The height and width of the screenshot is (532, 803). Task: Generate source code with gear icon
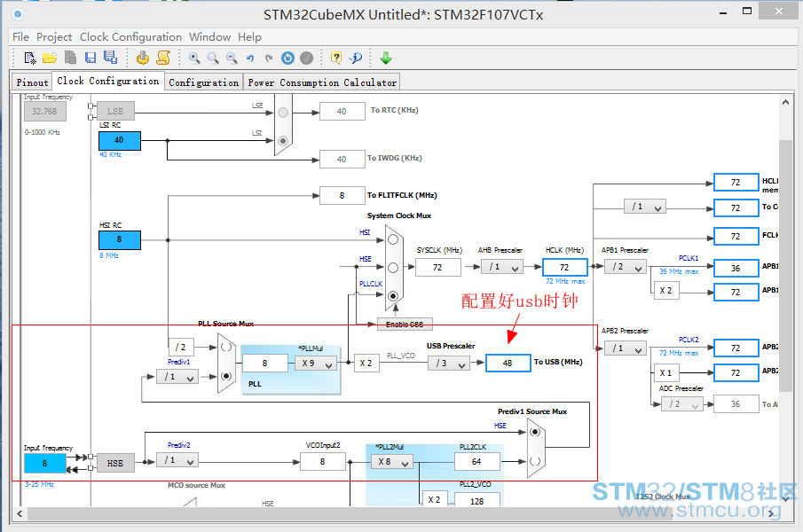point(142,58)
